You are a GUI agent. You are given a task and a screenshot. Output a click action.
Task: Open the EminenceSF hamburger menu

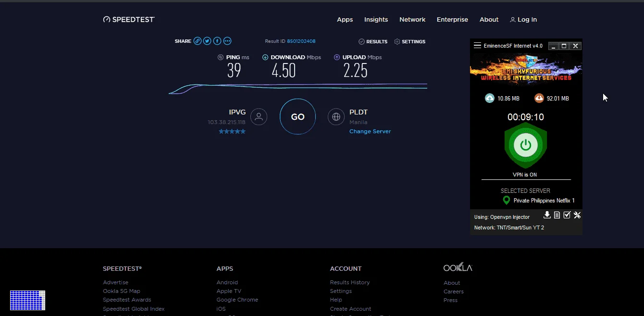point(477,46)
